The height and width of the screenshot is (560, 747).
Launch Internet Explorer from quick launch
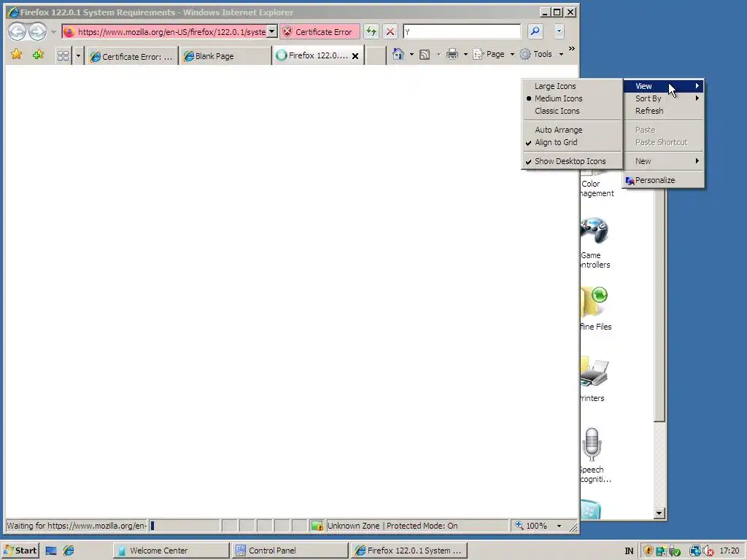[69, 551]
